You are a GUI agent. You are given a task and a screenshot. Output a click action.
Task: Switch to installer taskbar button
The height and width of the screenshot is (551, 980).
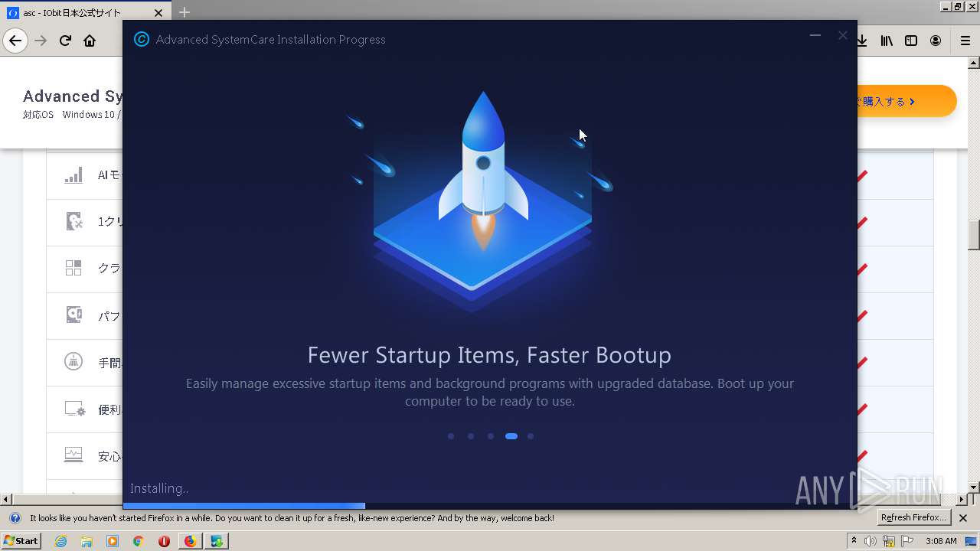217,541
